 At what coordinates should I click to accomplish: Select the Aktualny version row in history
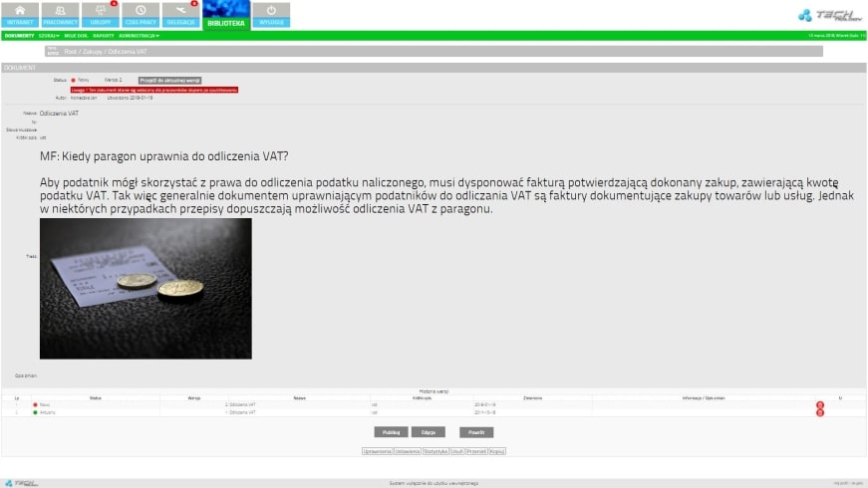pos(434,412)
